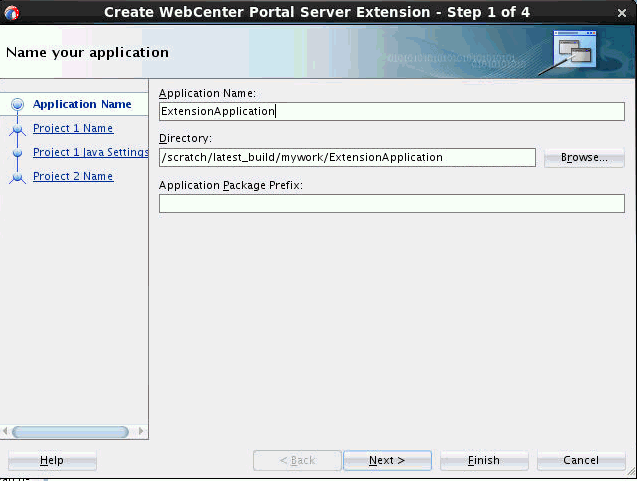Select the Application Name wizard step
Screen dimensions: 637x481
(82, 104)
